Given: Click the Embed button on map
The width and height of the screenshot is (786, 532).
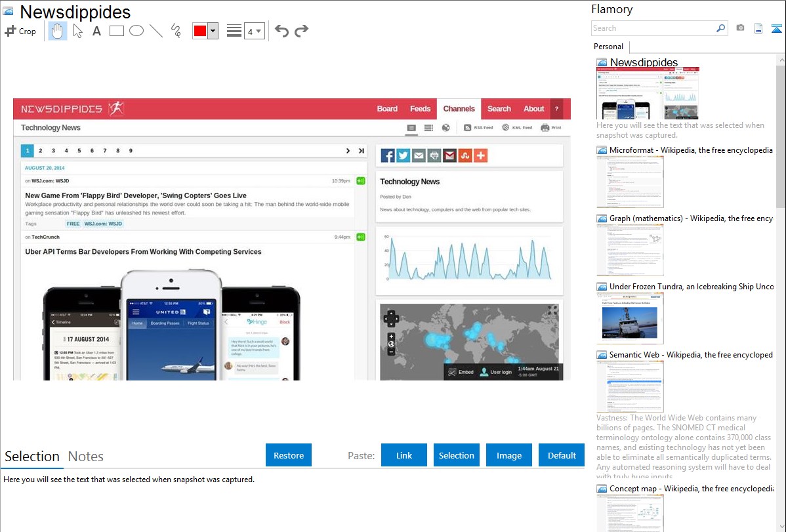Looking at the screenshot, I should (461, 372).
